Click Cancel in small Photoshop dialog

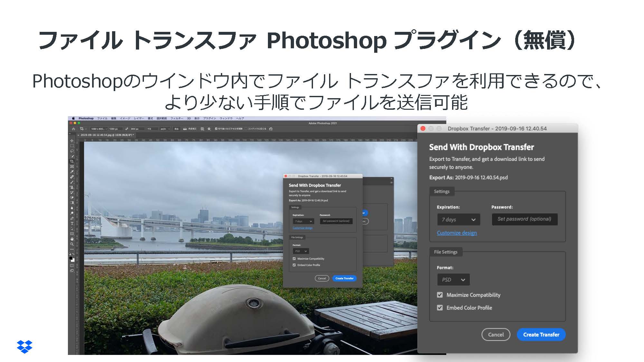pyautogui.click(x=322, y=278)
